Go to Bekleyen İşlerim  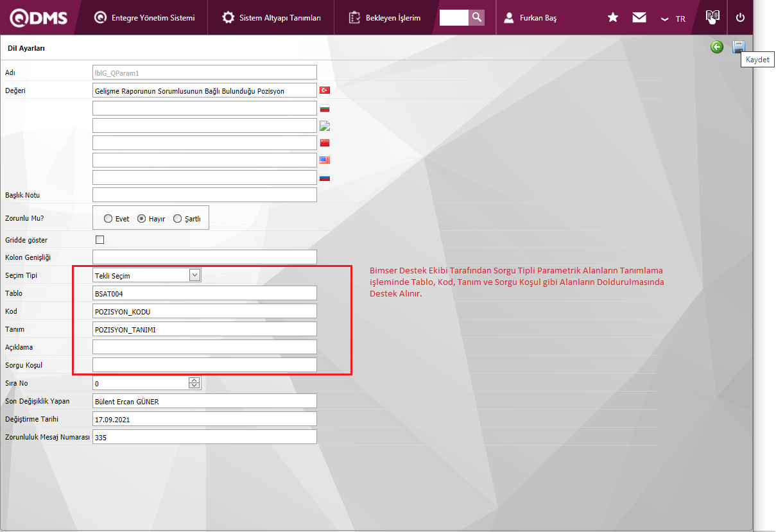[385, 18]
